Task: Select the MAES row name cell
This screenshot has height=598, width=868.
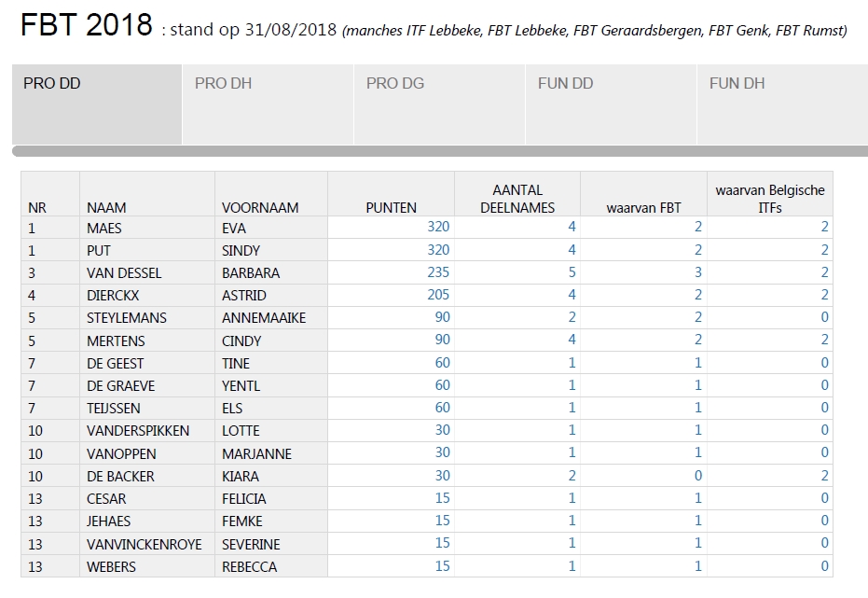Action: coord(104,228)
